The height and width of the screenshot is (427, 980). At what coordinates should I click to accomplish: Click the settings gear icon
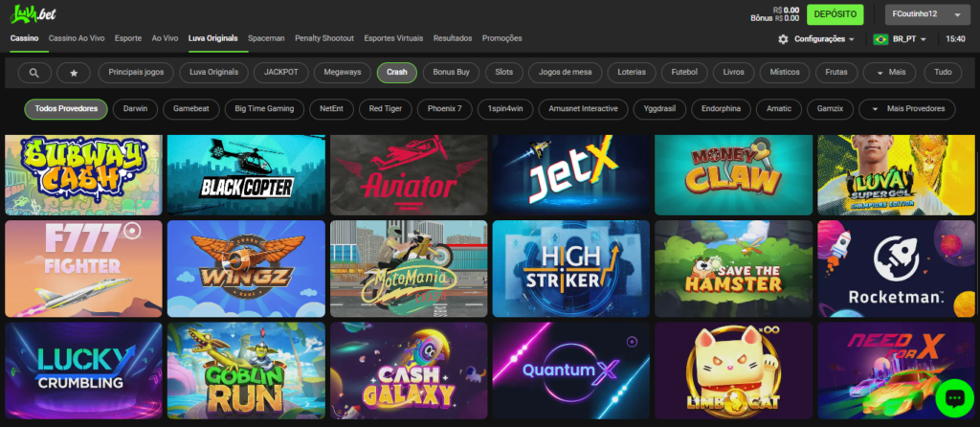coord(783,39)
